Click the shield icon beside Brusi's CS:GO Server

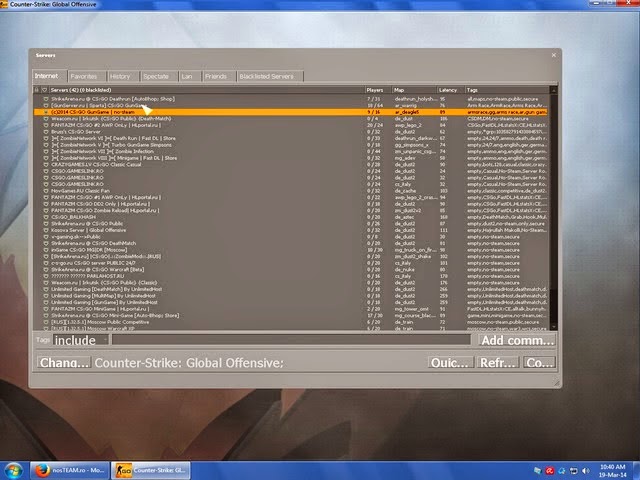pyautogui.click(x=46, y=132)
